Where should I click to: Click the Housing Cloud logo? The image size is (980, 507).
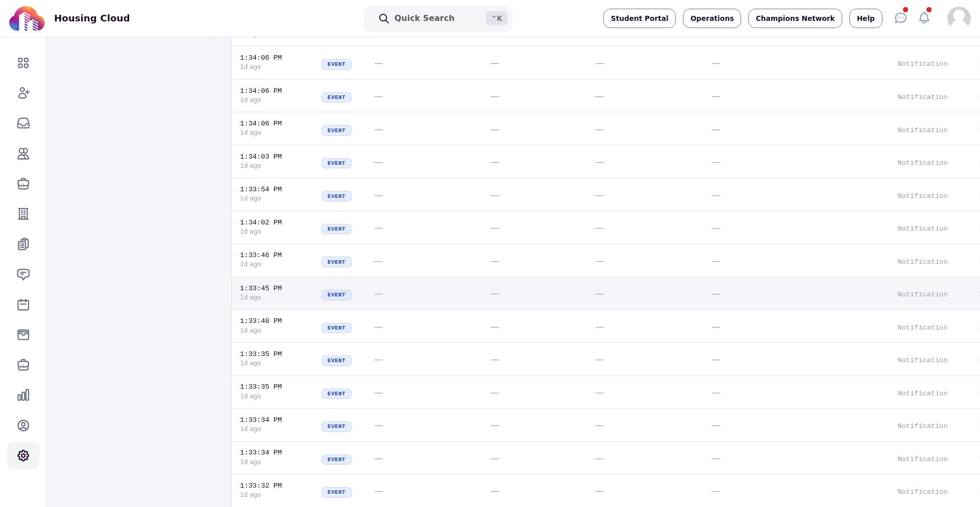[x=27, y=18]
